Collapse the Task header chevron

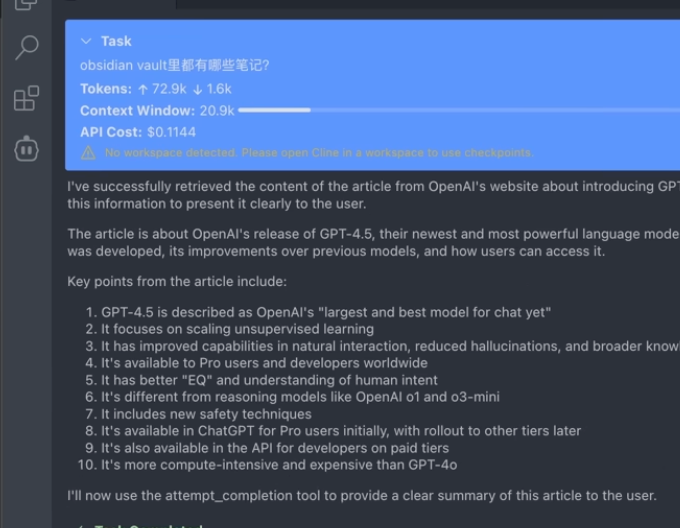pos(86,41)
